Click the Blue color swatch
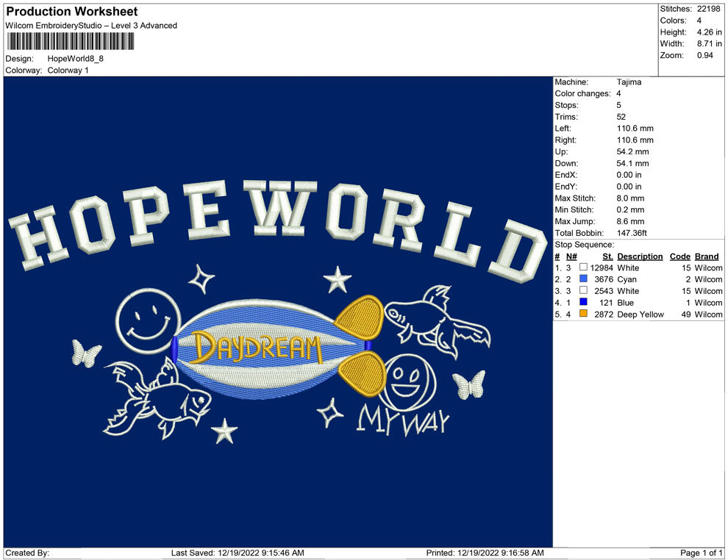 point(583,302)
